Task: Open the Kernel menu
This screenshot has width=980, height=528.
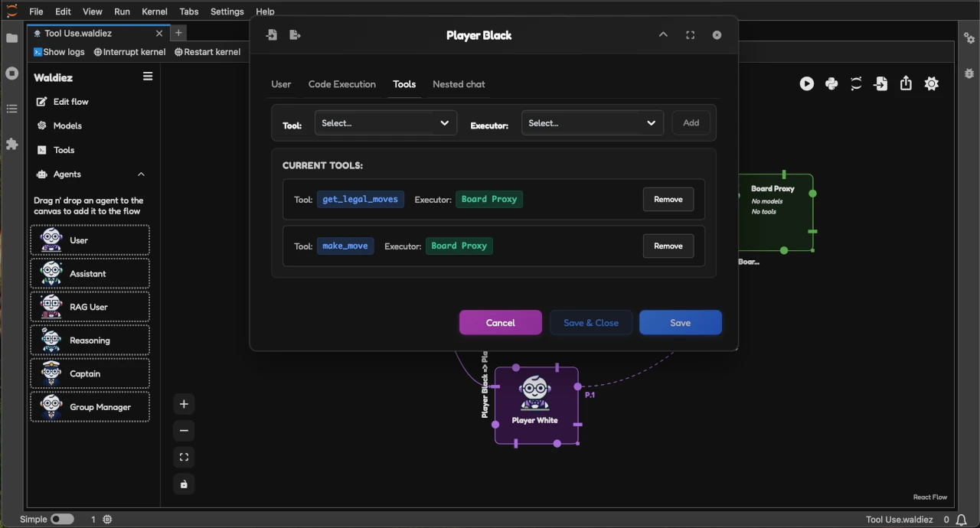Action: 155,11
